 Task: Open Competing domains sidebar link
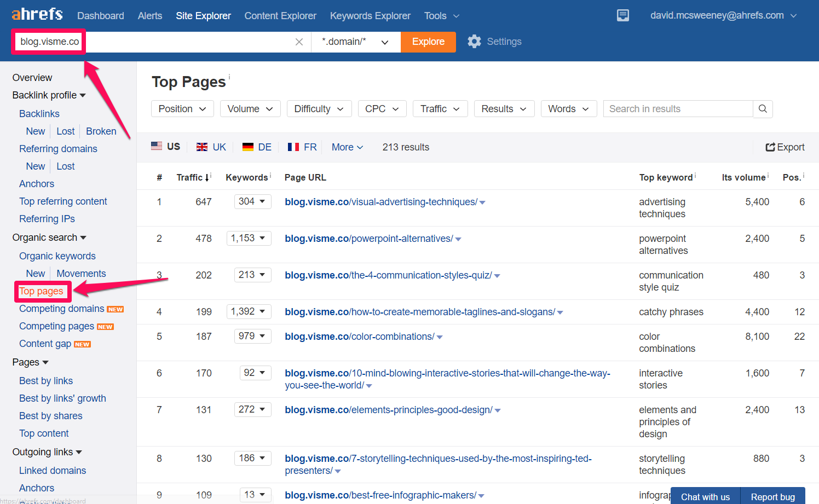click(62, 309)
